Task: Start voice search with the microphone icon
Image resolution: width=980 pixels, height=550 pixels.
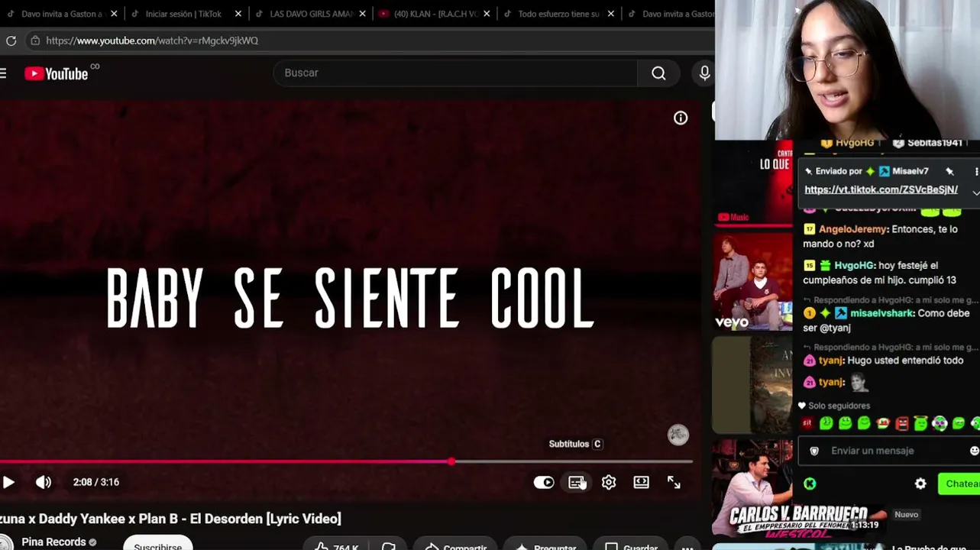Action: coord(704,73)
